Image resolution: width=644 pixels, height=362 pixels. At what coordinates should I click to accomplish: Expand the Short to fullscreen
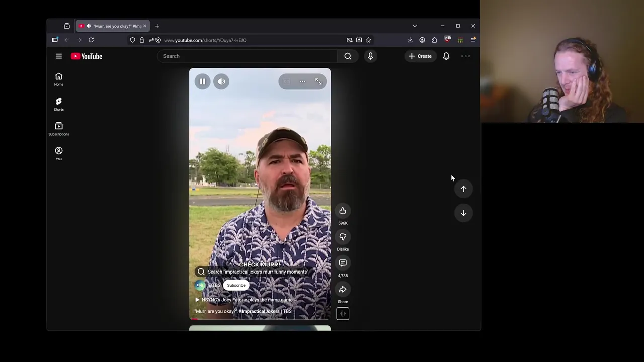click(318, 81)
